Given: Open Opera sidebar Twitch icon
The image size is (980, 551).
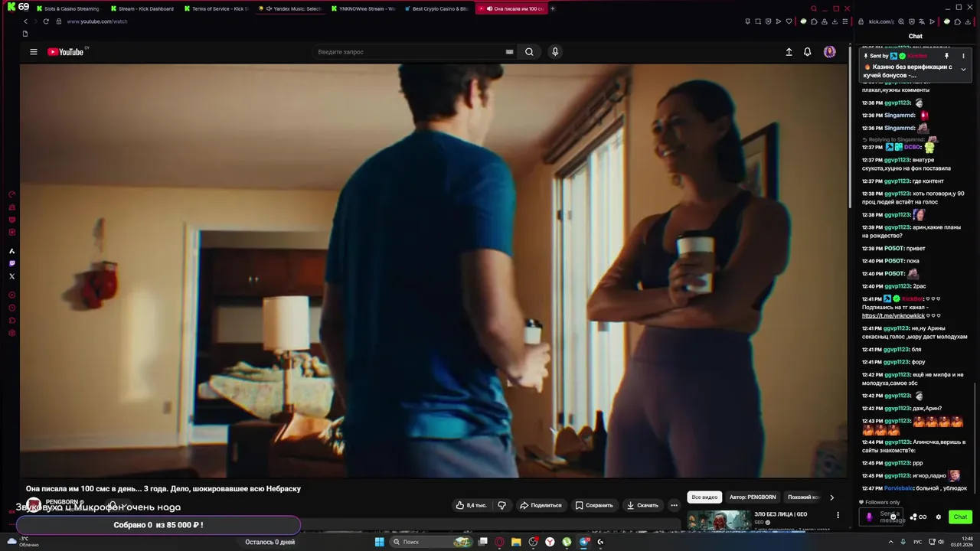Looking at the screenshot, I should 11,263.
